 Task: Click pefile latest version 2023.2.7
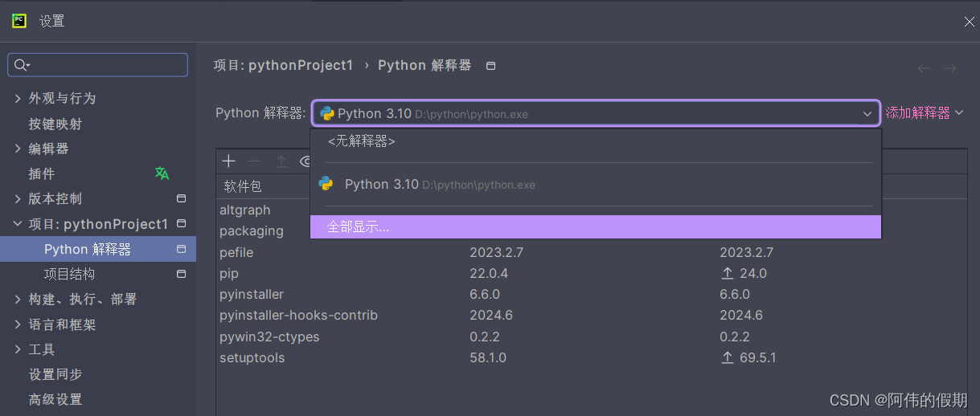pos(747,252)
